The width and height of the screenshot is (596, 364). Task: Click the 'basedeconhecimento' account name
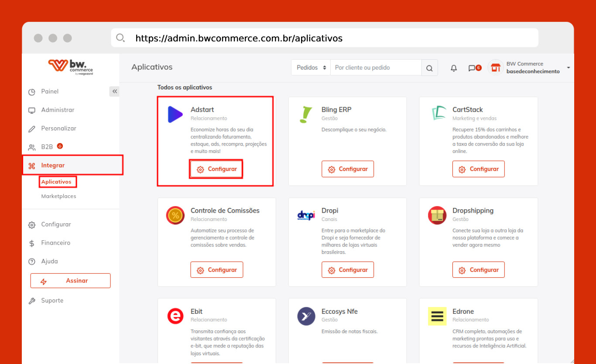coord(533,71)
